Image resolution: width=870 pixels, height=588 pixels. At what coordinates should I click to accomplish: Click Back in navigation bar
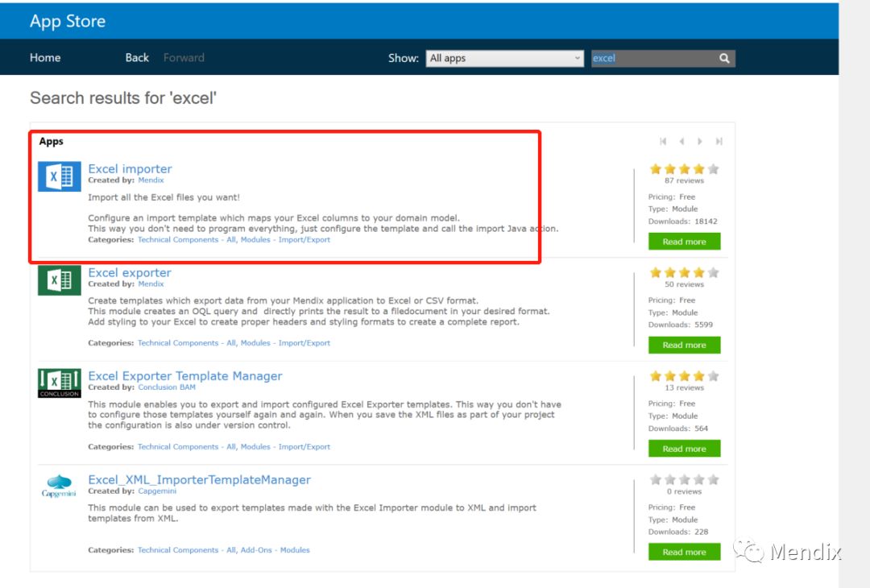click(x=137, y=58)
